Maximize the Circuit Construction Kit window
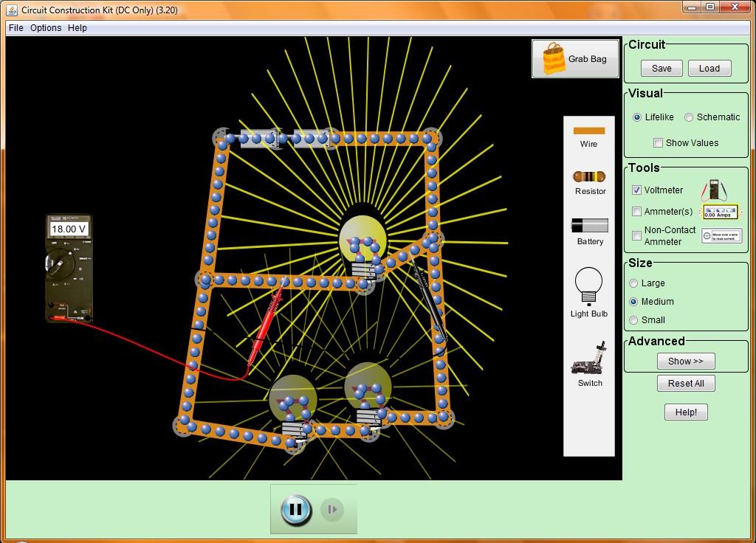756x543 pixels. pos(710,7)
